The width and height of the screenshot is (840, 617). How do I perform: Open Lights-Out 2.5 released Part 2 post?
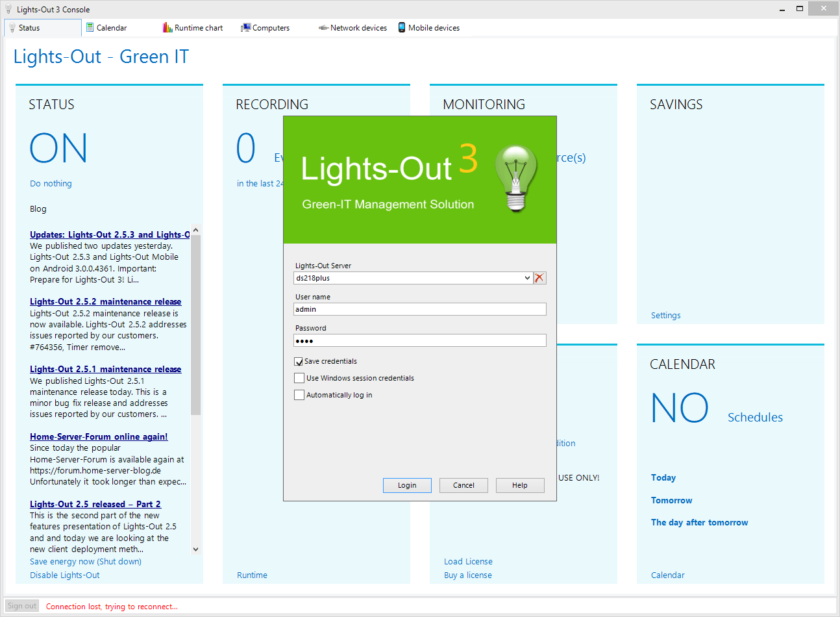[x=95, y=504]
